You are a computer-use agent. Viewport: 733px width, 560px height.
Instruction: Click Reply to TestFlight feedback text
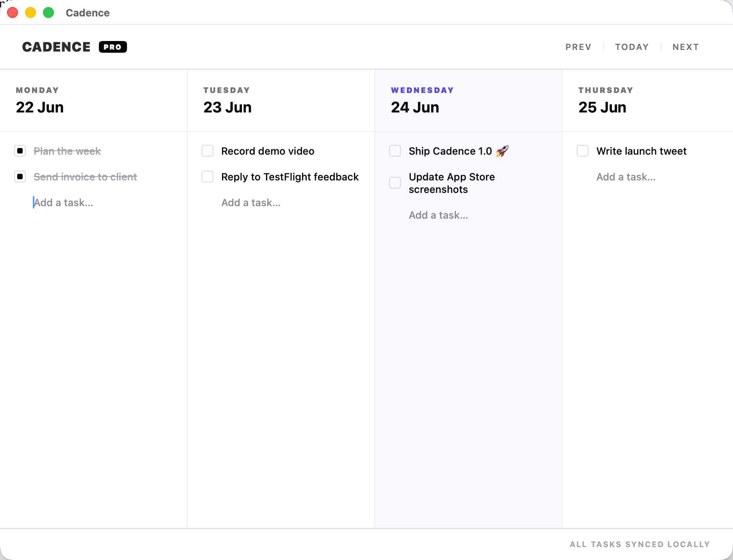290,177
